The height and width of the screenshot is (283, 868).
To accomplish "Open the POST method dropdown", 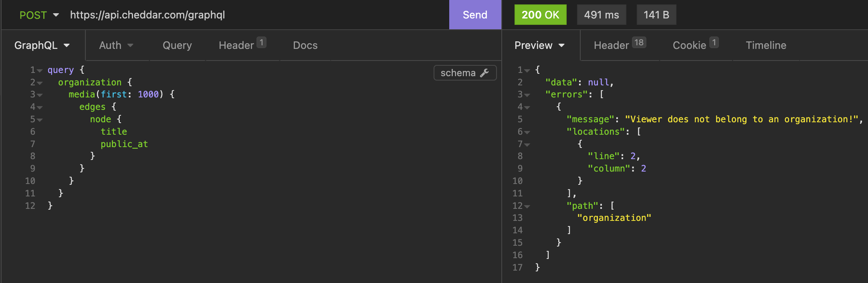I will point(39,15).
